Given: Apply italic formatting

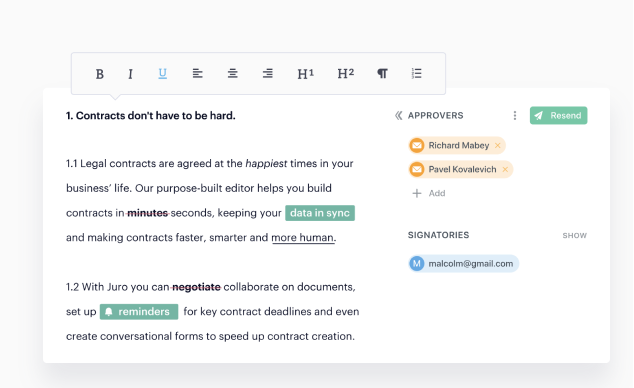Looking at the screenshot, I should click(x=130, y=74).
